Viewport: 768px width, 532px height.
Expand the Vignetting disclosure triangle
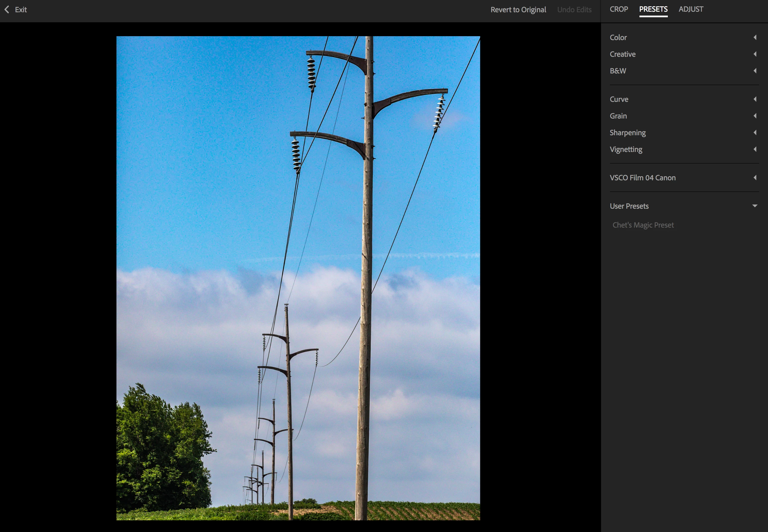tap(755, 149)
